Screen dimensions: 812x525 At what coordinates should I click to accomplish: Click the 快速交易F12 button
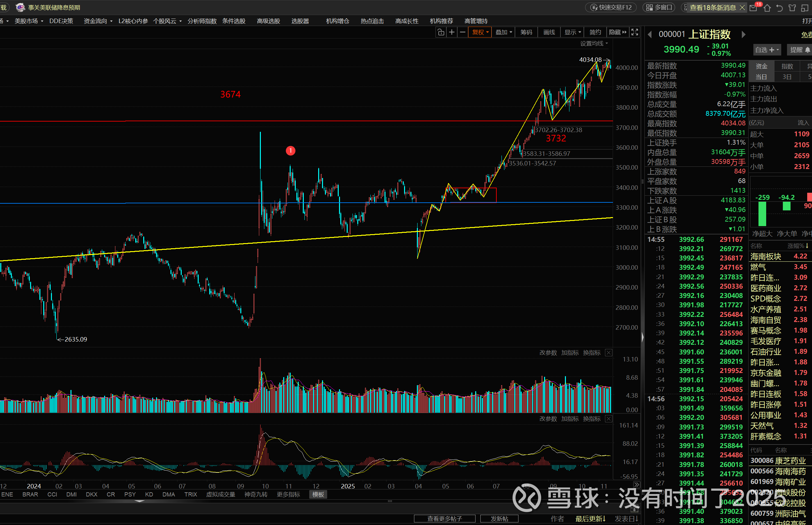coord(611,7)
